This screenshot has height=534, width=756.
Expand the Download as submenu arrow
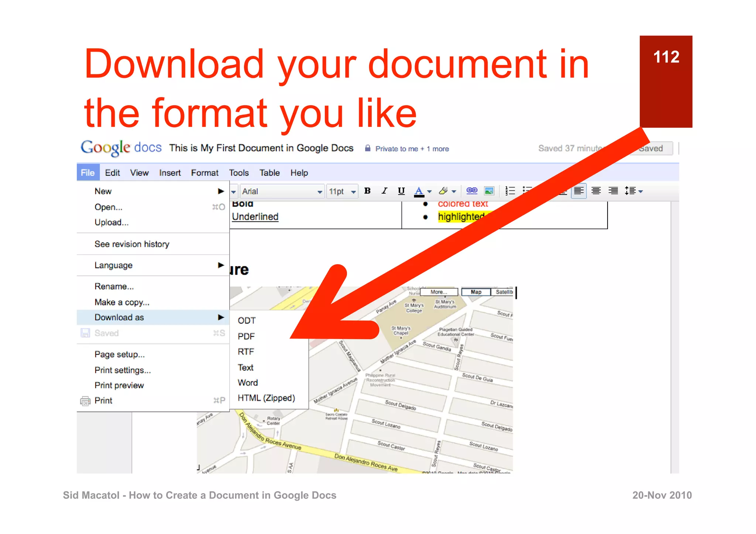(221, 317)
